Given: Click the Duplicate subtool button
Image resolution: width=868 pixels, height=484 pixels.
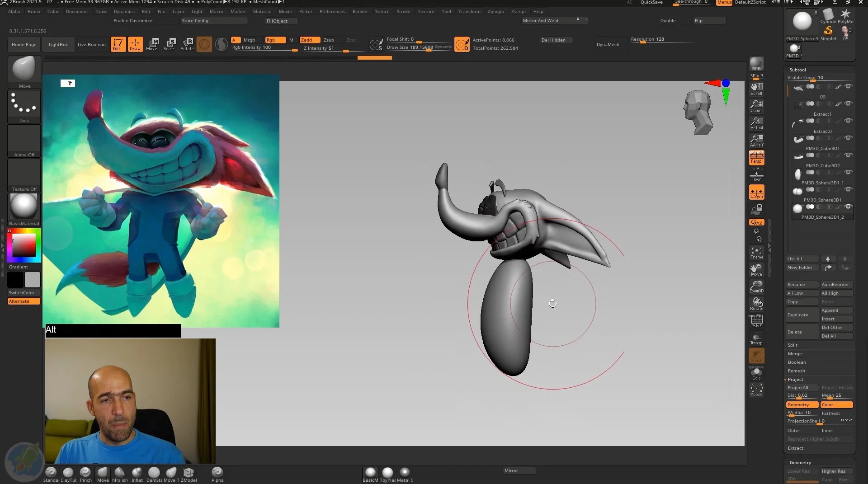Looking at the screenshot, I should pyautogui.click(x=802, y=315).
